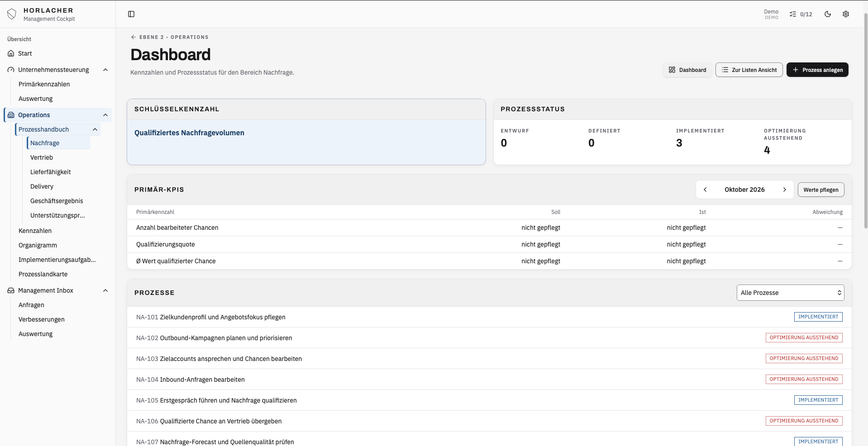The height and width of the screenshot is (446, 868).
Task: Select Lieferfähigkeit sidebar item
Action: pyautogui.click(x=51, y=172)
